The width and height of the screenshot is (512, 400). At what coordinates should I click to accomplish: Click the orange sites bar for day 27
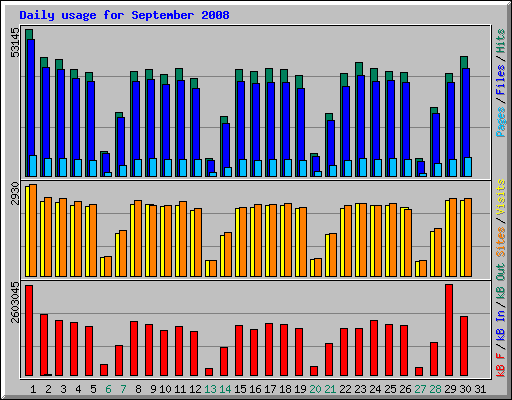(x=423, y=268)
